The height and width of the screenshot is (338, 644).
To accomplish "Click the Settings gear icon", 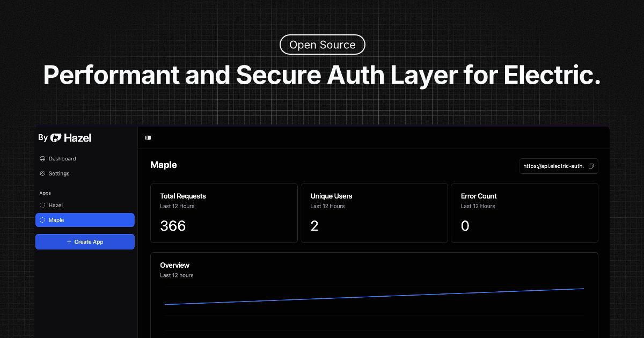I will point(42,173).
